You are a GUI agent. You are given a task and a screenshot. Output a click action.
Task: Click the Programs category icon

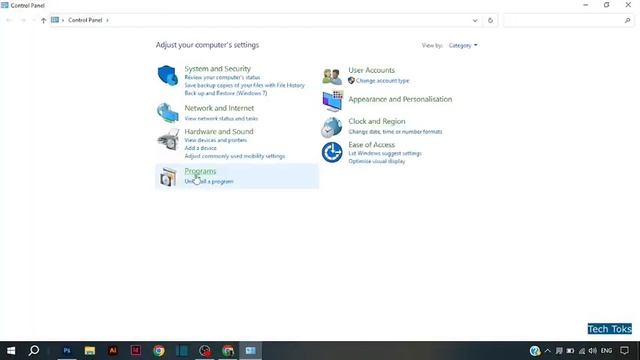click(x=168, y=177)
